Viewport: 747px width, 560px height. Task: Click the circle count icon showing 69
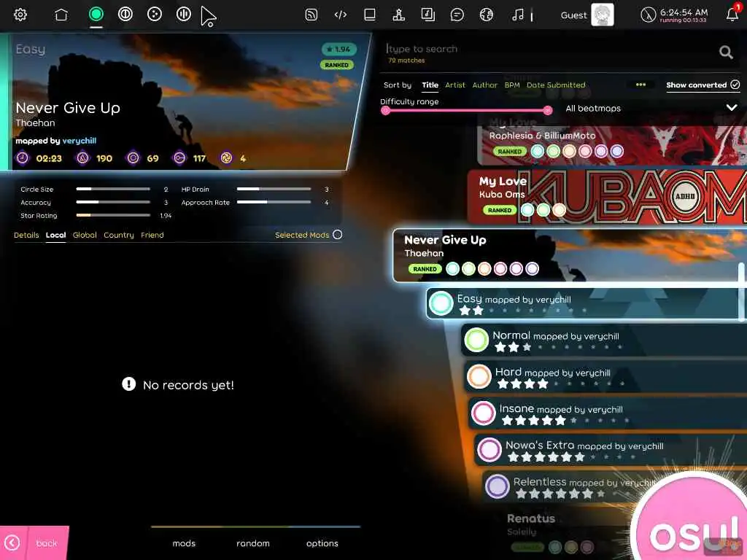point(133,158)
